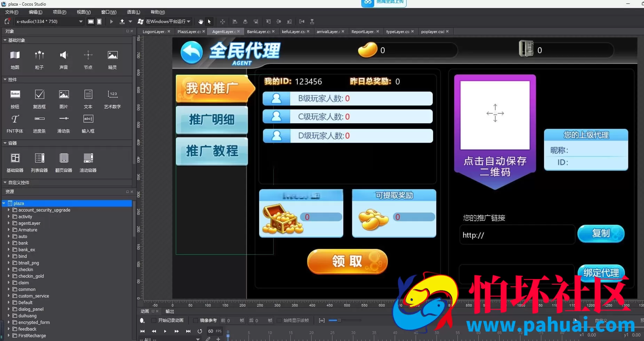This screenshot has width=644, height=341.
Task: Activate the hand pan tool
Action: pos(201,22)
